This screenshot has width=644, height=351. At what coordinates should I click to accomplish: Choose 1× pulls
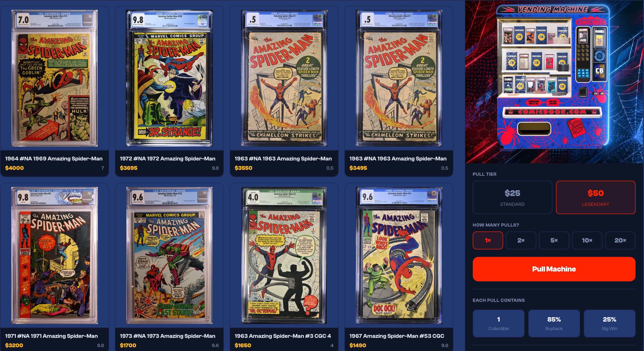(x=488, y=240)
